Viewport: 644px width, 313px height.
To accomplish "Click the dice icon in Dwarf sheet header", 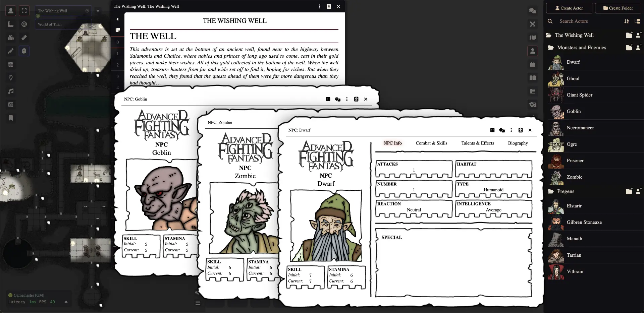I will tap(492, 130).
